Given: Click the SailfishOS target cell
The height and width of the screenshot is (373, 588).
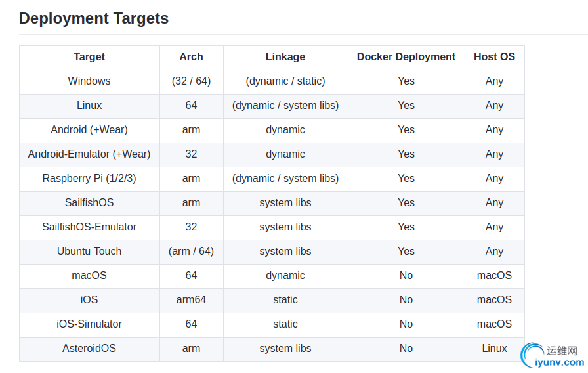Looking at the screenshot, I should click(89, 203).
